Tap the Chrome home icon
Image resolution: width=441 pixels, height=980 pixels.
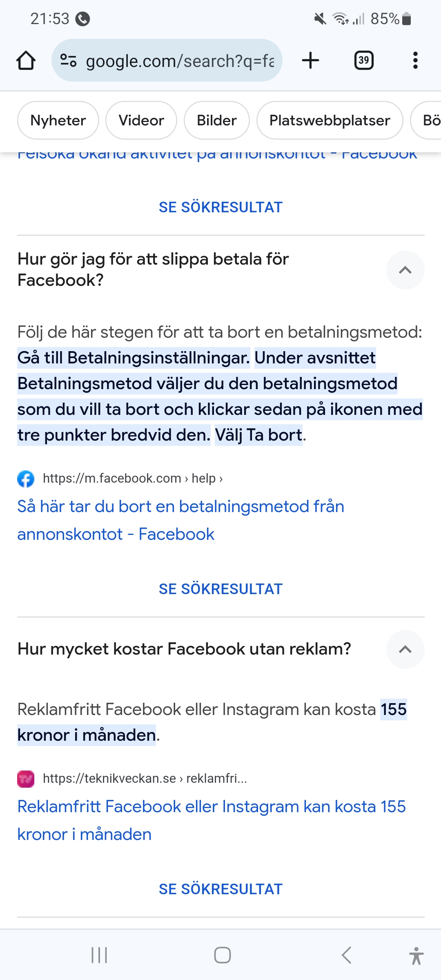point(26,60)
